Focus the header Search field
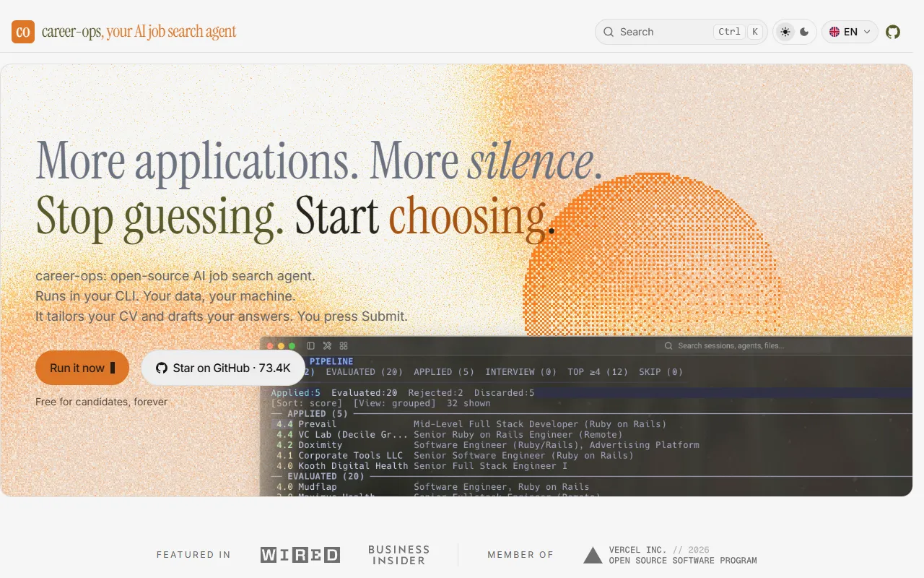 point(681,32)
